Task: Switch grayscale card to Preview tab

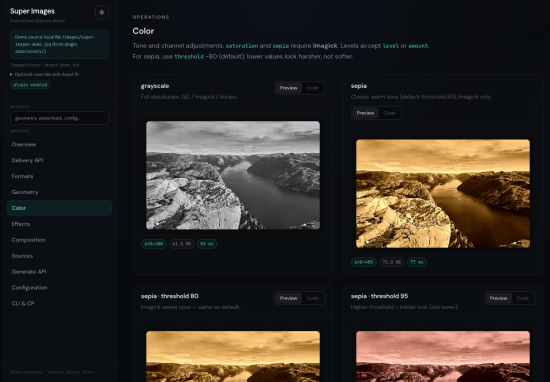Action: pyautogui.click(x=288, y=88)
